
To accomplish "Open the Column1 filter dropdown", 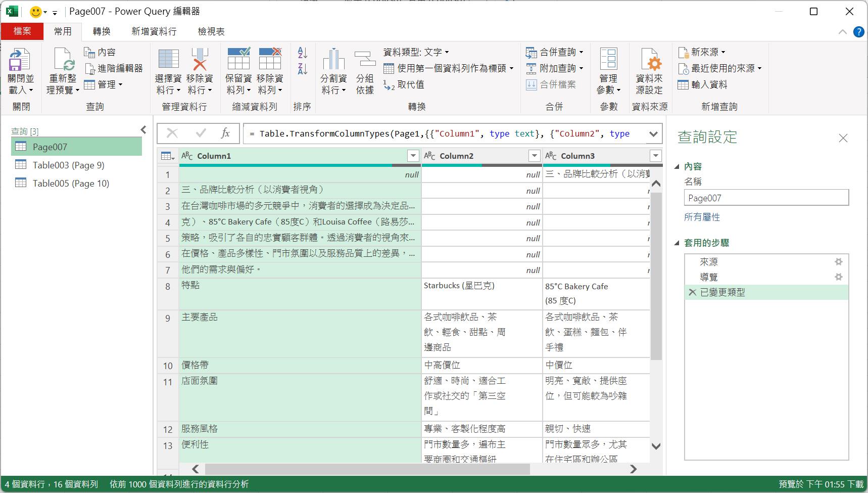I will pyautogui.click(x=413, y=156).
